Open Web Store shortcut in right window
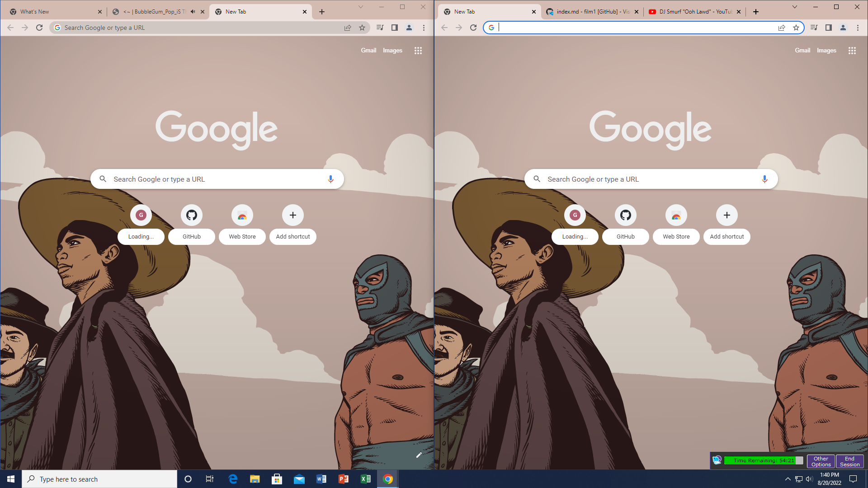Screen dimensions: 868x488 point(676,215)
